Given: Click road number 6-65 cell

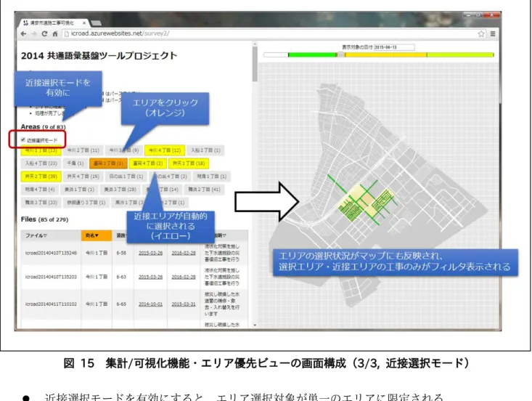Looking at the screenshot, I should coord(121,304).
